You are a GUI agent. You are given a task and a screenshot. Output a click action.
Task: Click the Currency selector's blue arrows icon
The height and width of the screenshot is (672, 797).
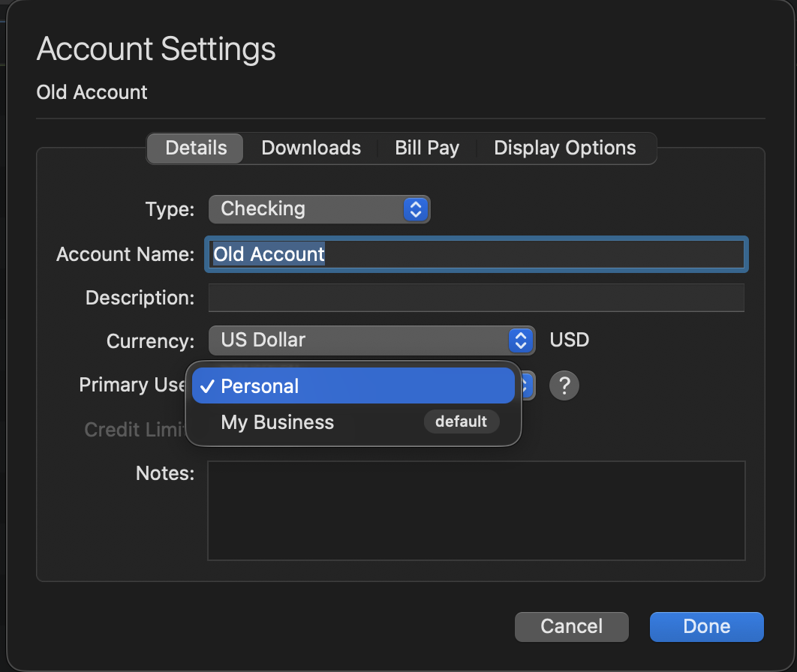(x=520, y=340)
